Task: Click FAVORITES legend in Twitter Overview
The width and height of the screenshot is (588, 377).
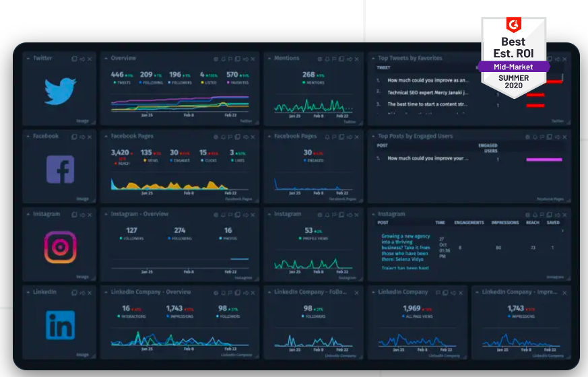Action: click(238, 82)
